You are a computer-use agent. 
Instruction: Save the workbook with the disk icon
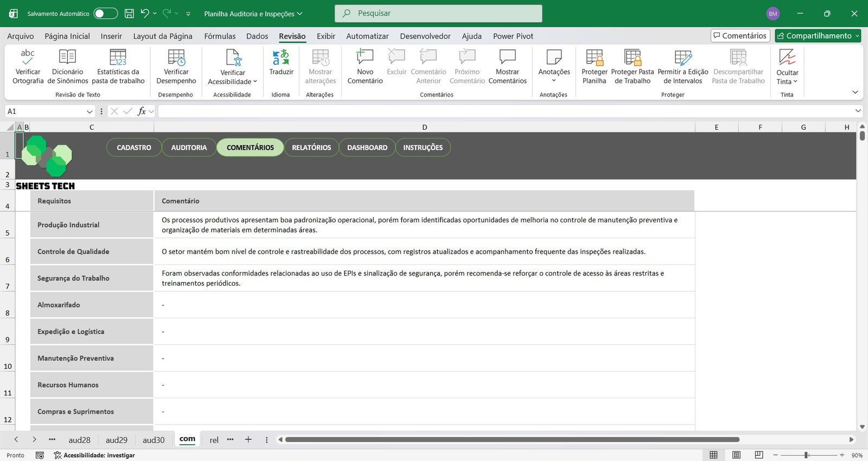tap(129, 14)
